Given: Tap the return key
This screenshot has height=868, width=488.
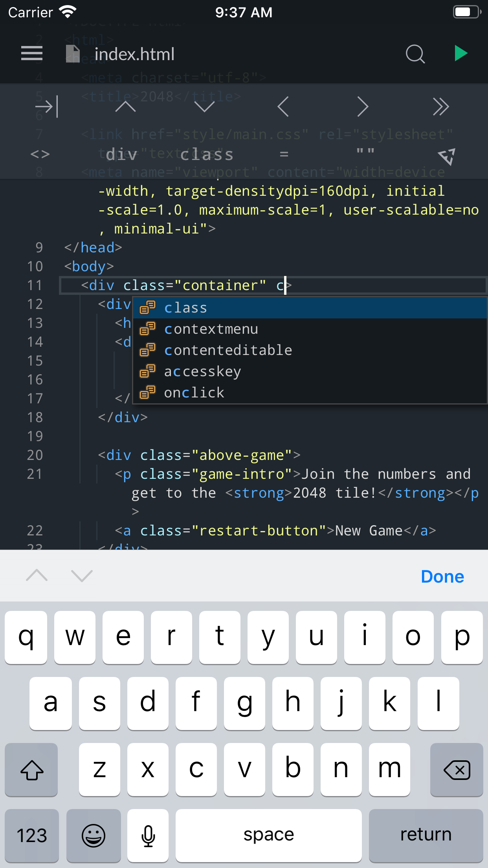Looking at the screenshot, I should coord(426,835).
